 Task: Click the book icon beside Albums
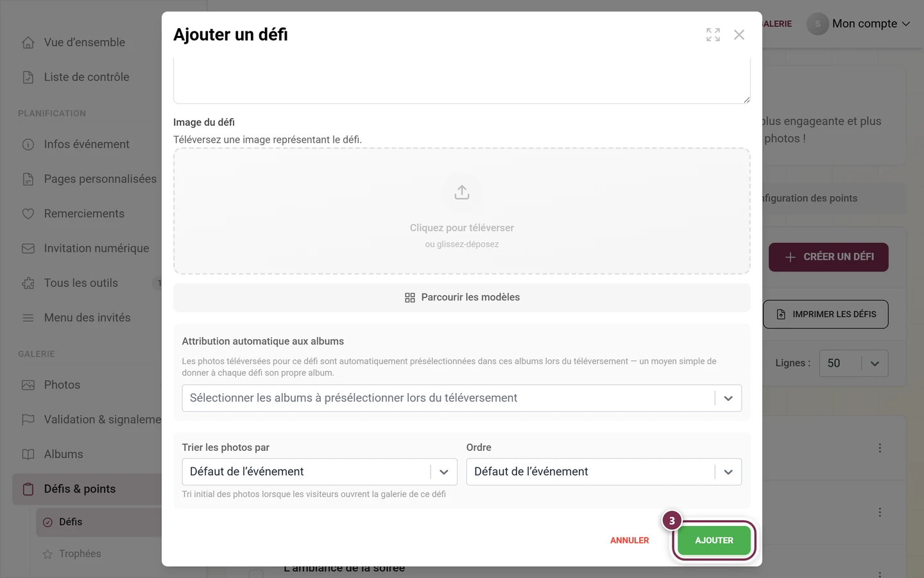(x=28, y=454)
